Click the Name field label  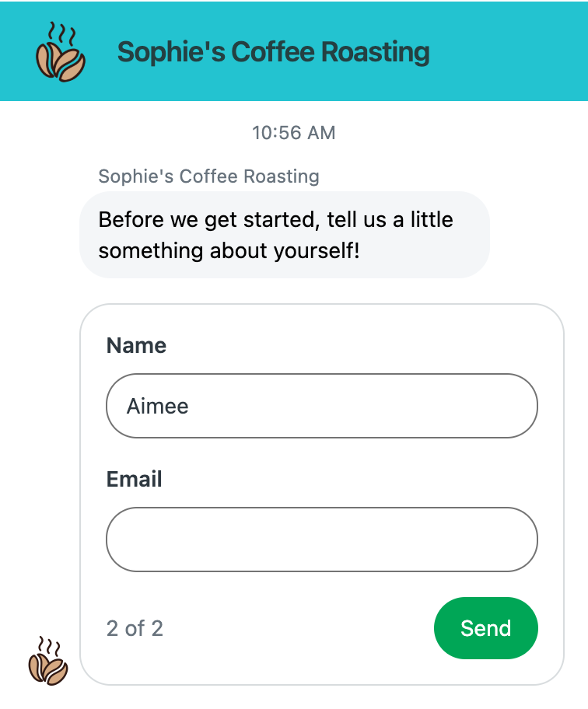tap(136, 345)
